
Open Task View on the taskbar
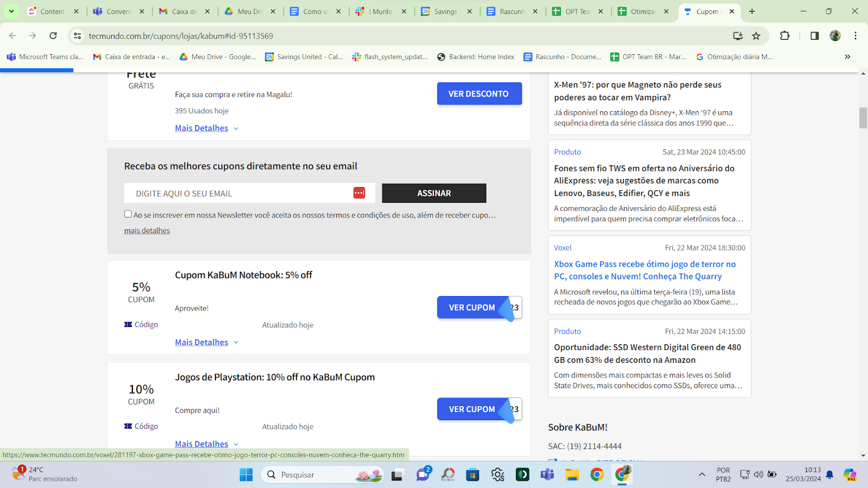coord(397,475)
